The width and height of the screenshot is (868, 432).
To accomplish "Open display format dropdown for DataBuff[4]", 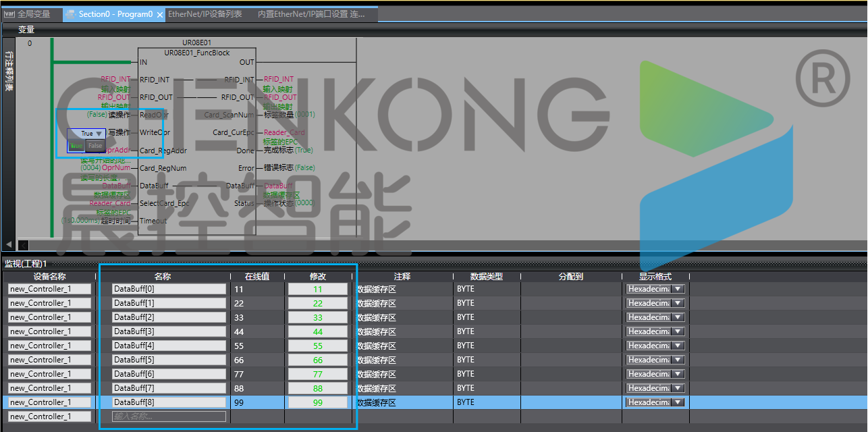I will pos(678,346).
